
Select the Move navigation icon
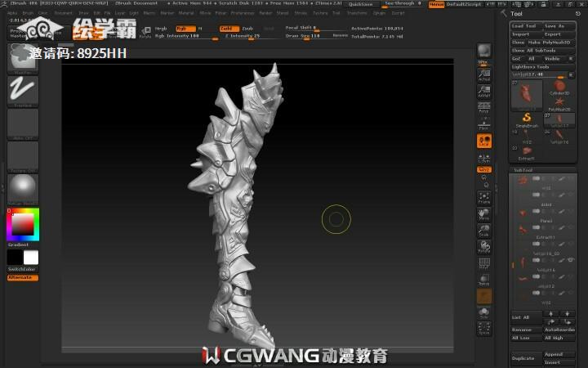click(x=483, y=214)
